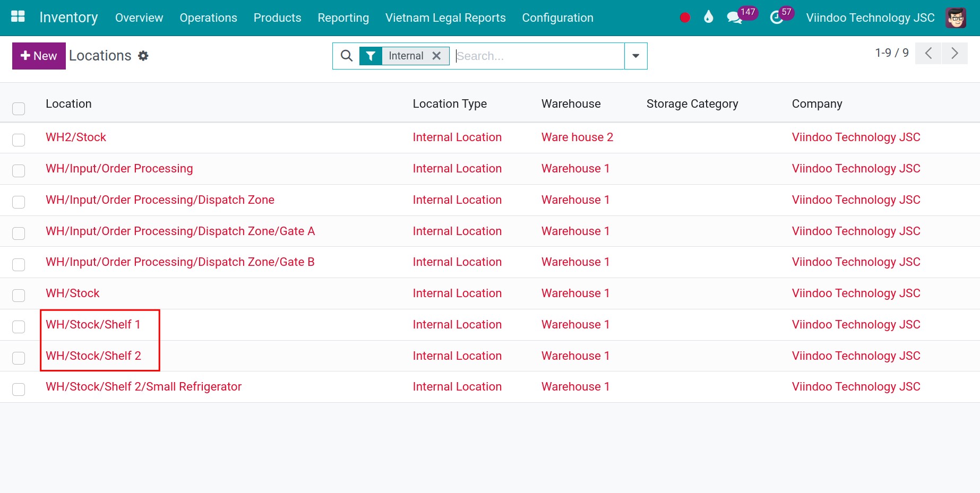
Task: Click the filter funnel icon
Action: (371, 56)
